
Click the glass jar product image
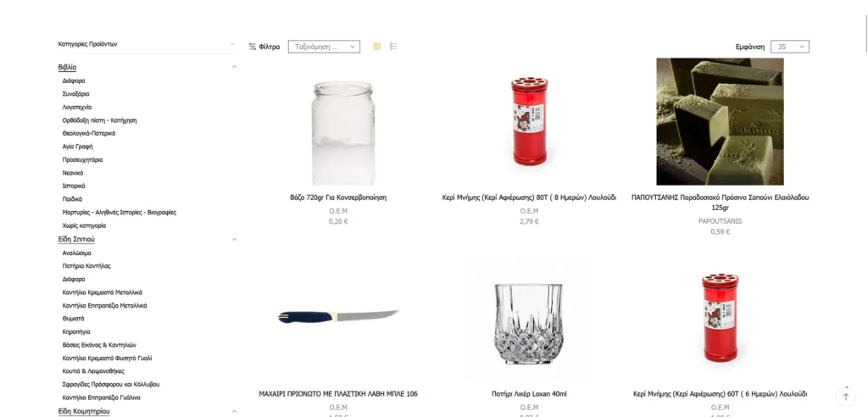(343, 133)
